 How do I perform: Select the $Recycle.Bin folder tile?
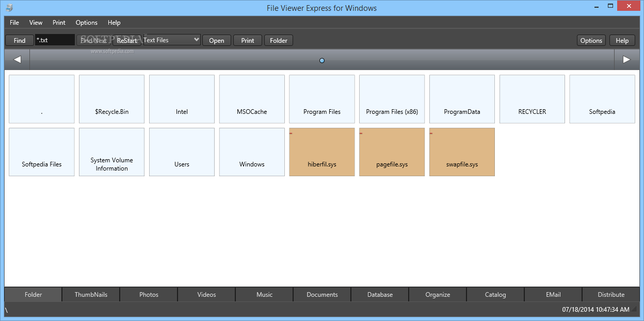point(112,99)
